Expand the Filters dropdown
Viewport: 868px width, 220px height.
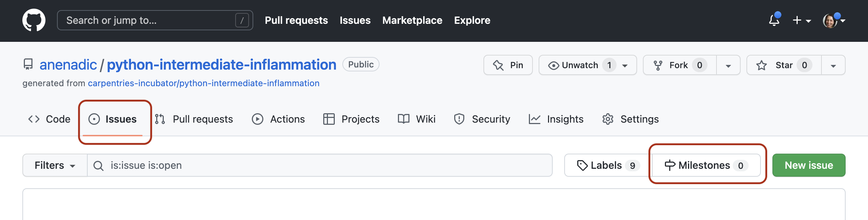55,165
